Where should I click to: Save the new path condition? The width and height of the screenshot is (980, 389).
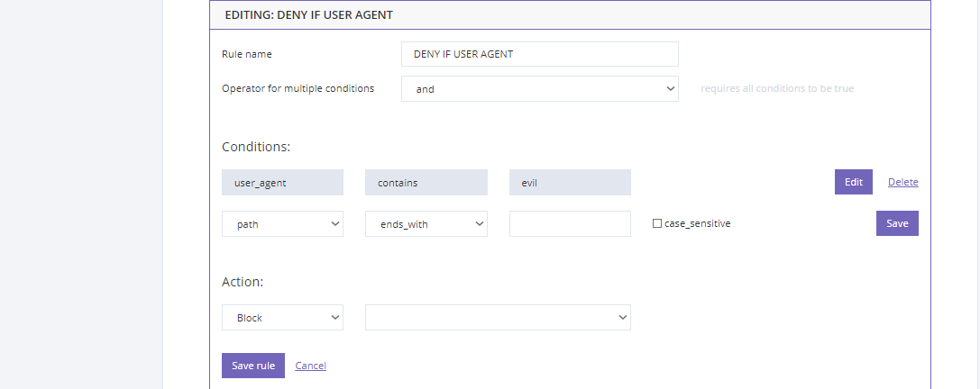tap(897, 223)
